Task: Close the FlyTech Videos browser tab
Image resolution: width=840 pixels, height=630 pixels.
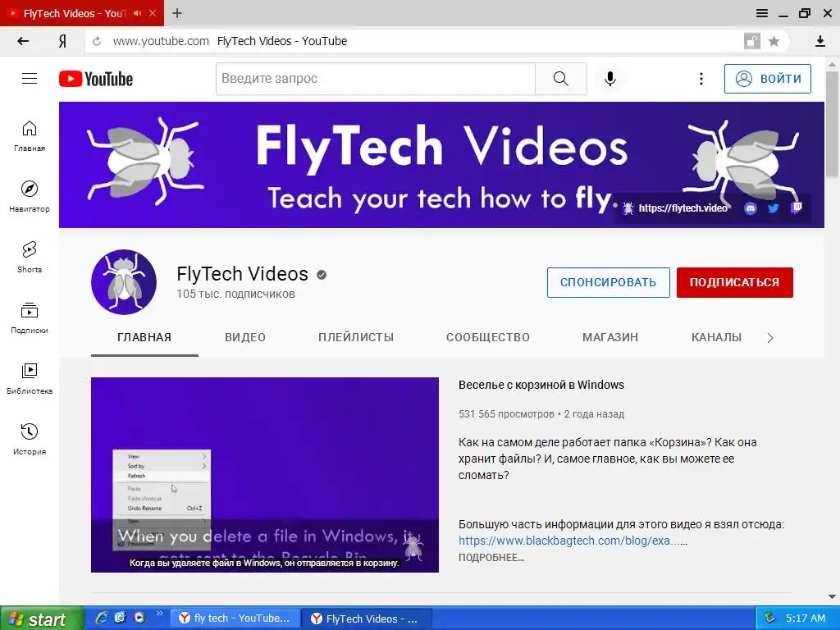Action: click(153, 13)
